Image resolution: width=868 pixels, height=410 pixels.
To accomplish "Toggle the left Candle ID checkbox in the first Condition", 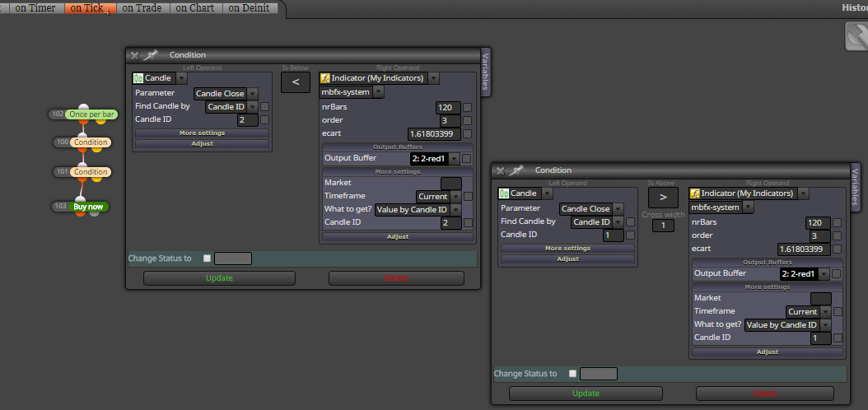I will 265,119.
